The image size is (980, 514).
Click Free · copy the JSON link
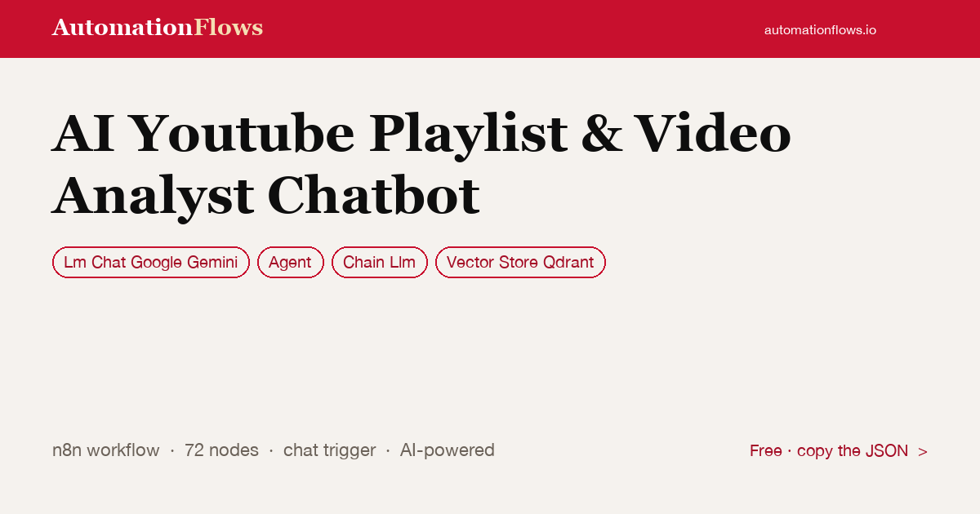[839, 451]
